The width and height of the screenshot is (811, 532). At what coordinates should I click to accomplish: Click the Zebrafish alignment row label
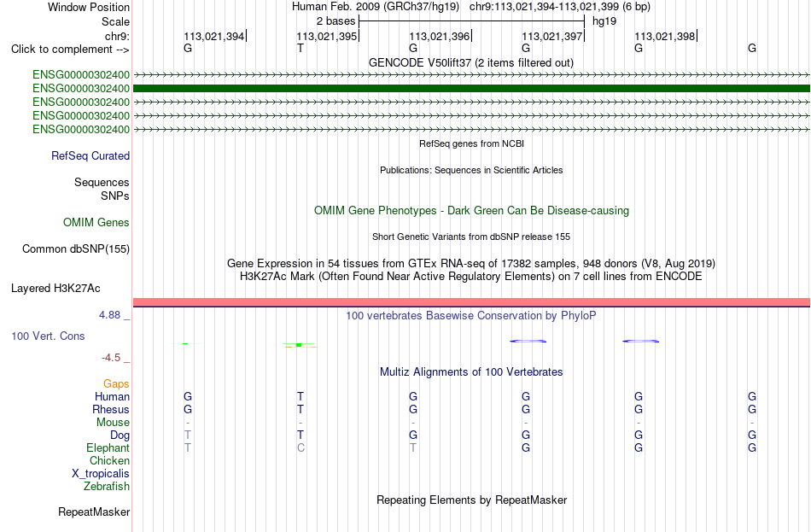coord(107,487)
